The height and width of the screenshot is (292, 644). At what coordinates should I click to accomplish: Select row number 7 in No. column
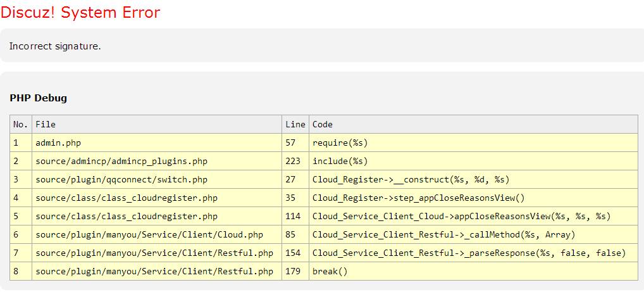pos(20,253)
